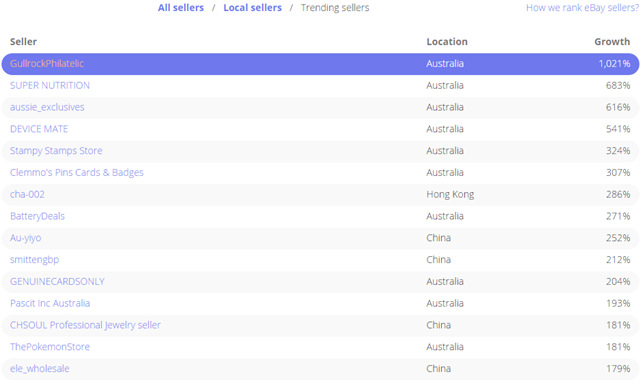Select the 193% growth value
This screenshot has width=640, height=380.
pyautogui.click(x=618, y=303)
